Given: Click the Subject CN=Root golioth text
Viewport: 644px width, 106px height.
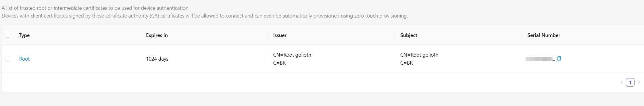Looking at the screenshot, I should [x=419, y=55].
